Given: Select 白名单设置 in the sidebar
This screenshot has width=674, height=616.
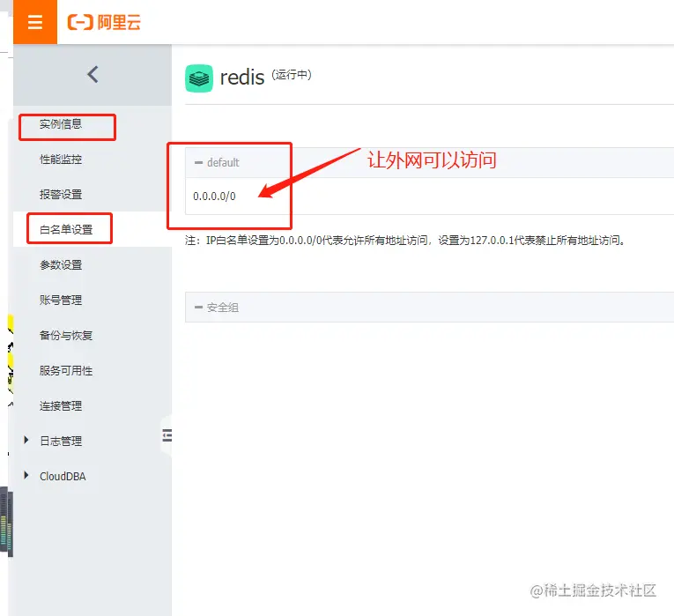Looking at the screenshot, I should pyautogui.click(x=66, y=229).
